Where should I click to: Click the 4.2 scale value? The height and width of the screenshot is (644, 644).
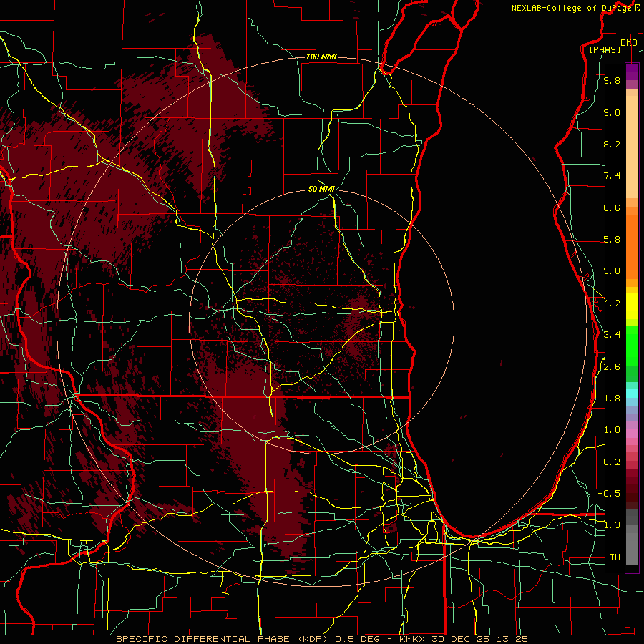612,303
